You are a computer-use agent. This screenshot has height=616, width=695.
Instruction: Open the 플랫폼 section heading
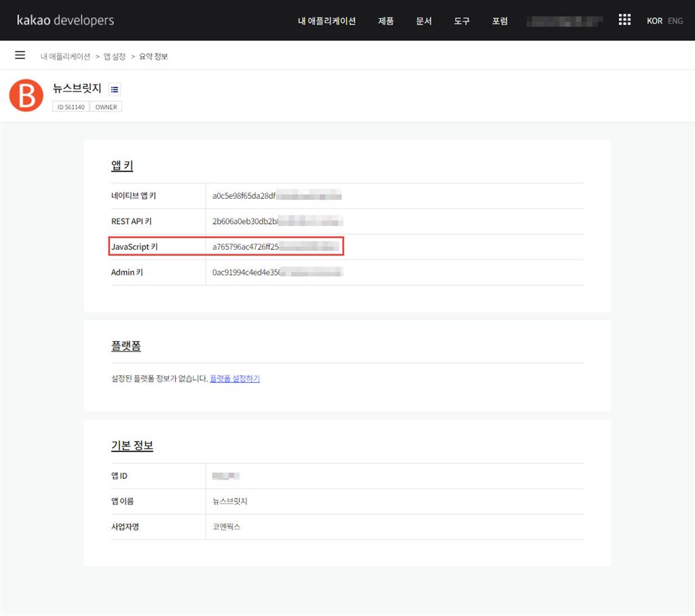point(126,346)
